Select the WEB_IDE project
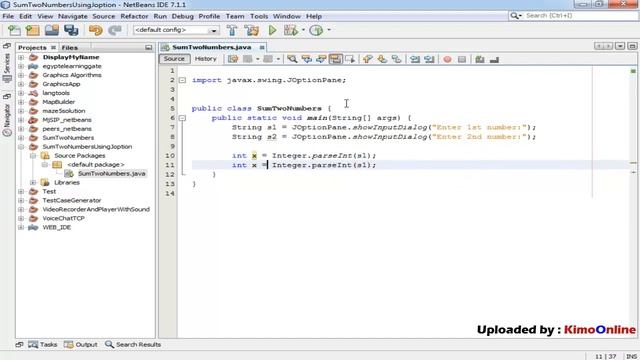 click(x=56, y=227)
